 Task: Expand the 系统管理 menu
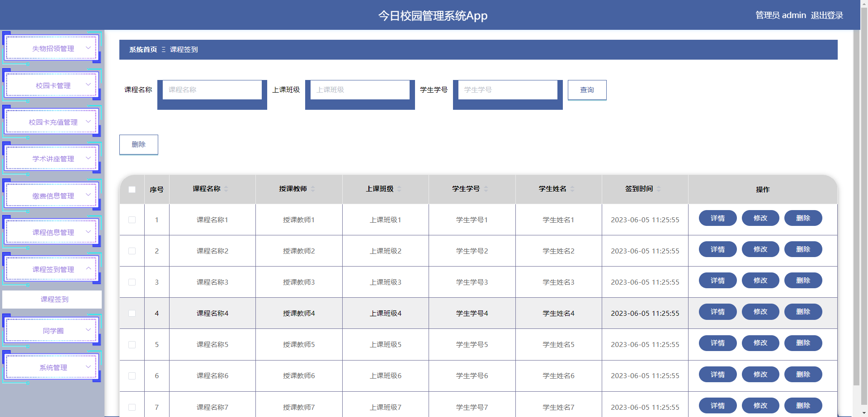[x=52, y=367]
